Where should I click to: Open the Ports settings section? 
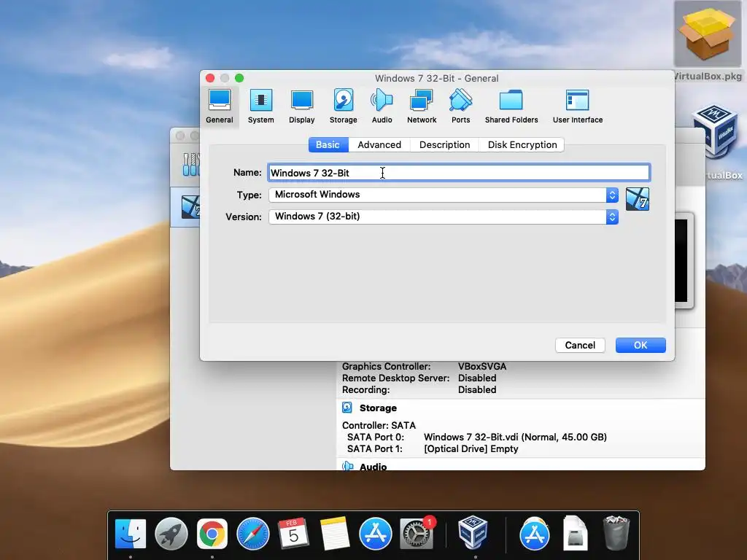tap(461, 106)
